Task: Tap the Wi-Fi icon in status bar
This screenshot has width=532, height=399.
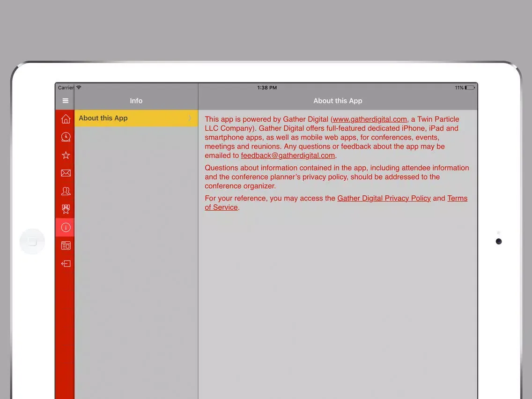Action: pos(79,87)
